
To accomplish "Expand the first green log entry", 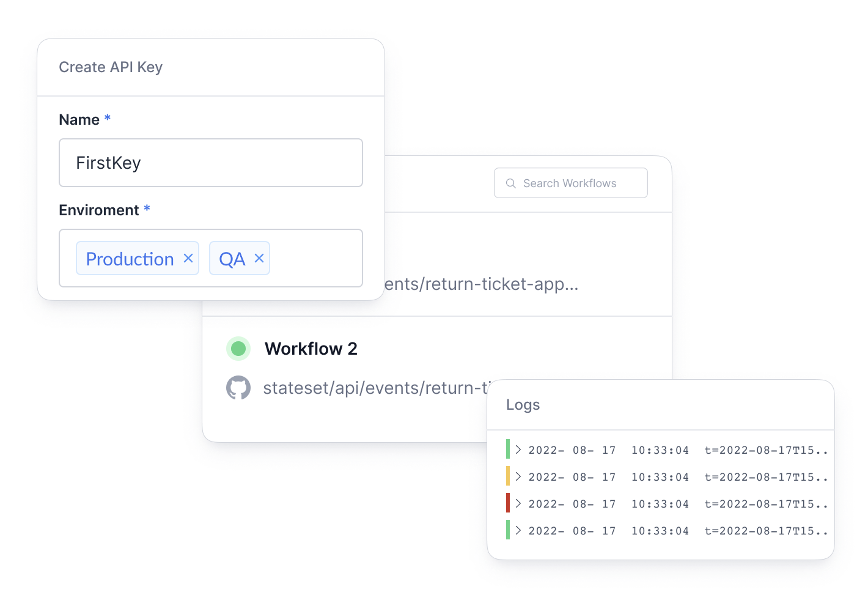I will click(518, 450).
